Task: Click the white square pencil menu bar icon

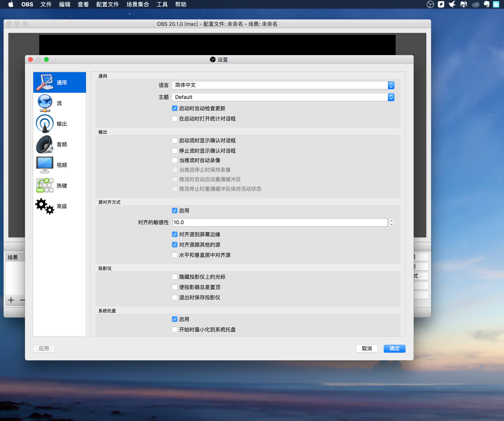Action: pyautogui.click(x=441, y=4)
